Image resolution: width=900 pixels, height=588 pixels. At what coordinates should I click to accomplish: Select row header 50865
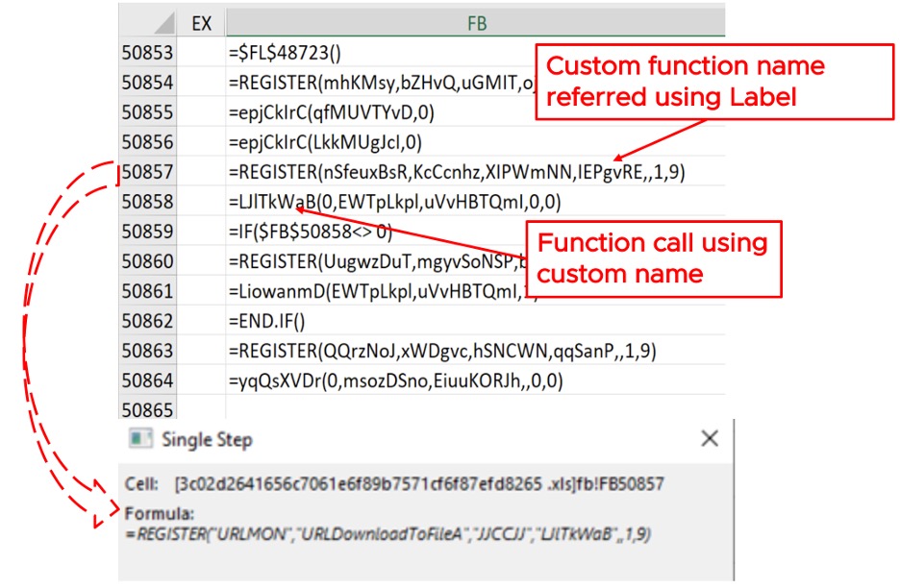tap(147, 409)
